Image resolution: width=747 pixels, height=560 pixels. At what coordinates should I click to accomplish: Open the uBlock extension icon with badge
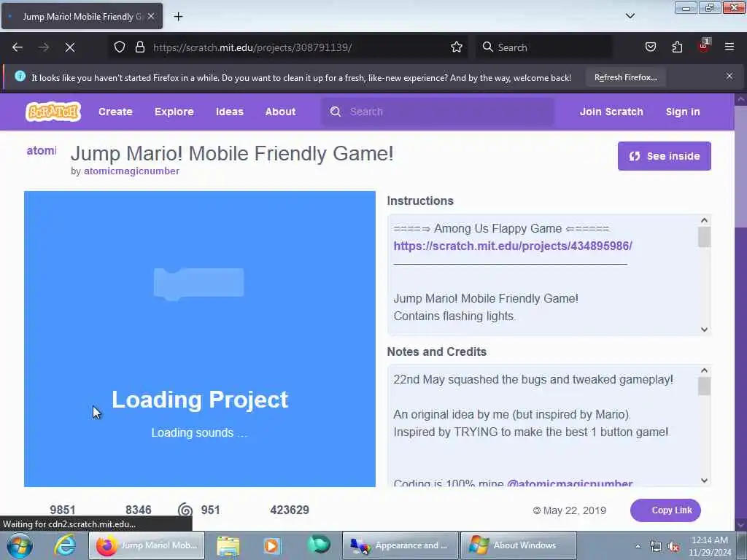pos(704,46)
